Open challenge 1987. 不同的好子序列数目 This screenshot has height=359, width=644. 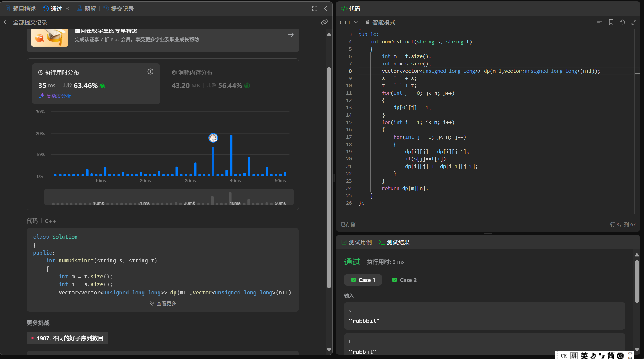[x=67, y=338]
